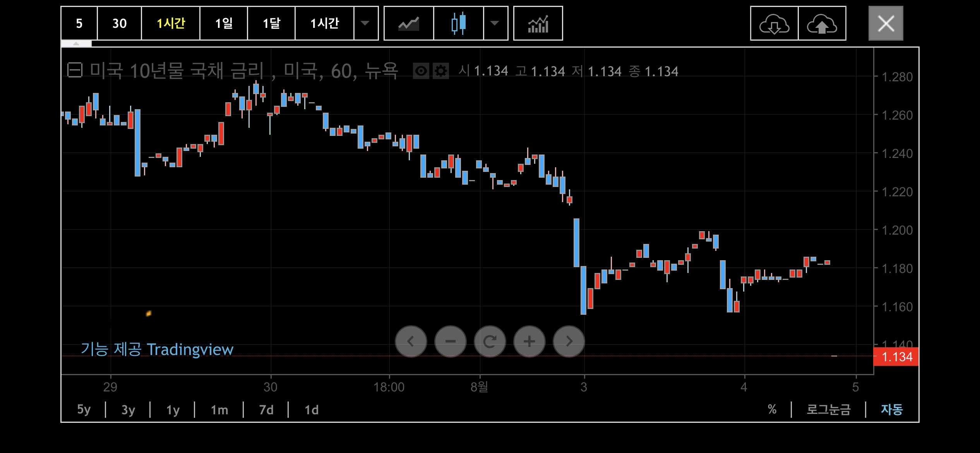The height and width of the screenshot is (453, 980).
Task: Collapse the legend with the minus box
Action: [x=75, y=70]
